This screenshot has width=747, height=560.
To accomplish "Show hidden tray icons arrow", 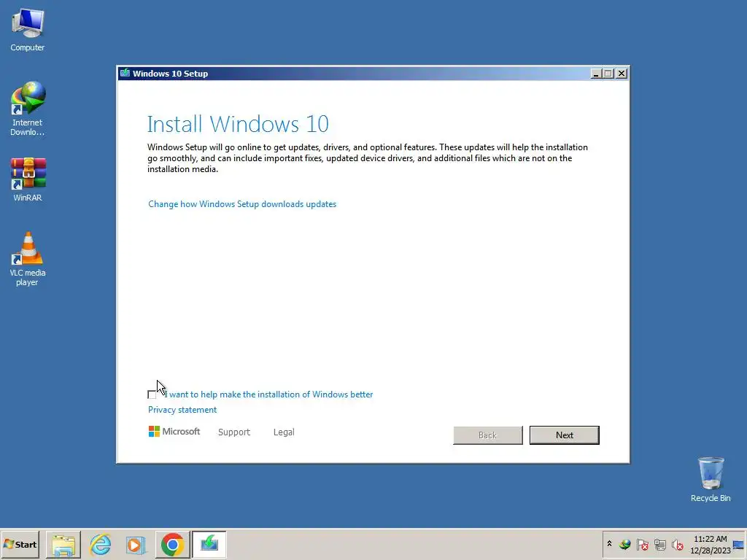I will [x=609, y=544].
